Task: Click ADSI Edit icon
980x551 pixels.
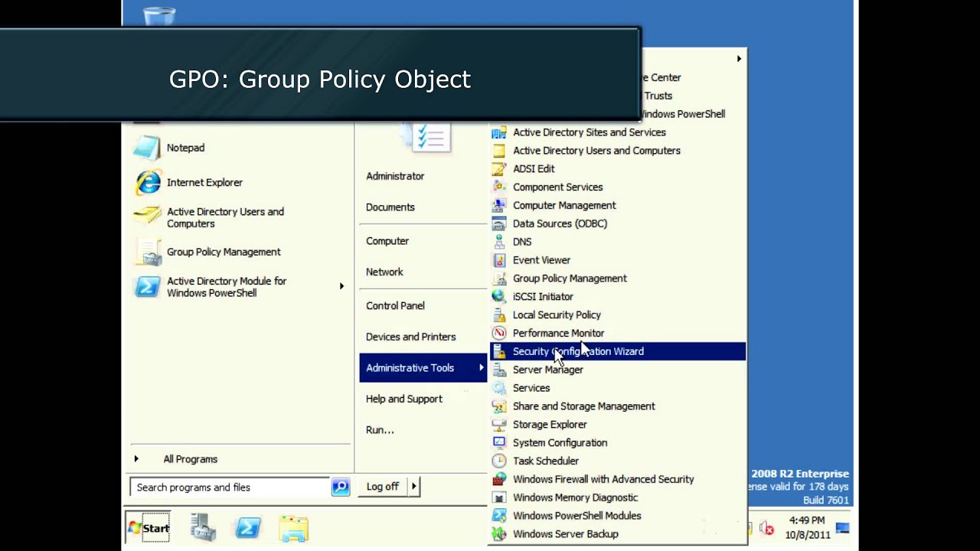Action: click(499, 168)
